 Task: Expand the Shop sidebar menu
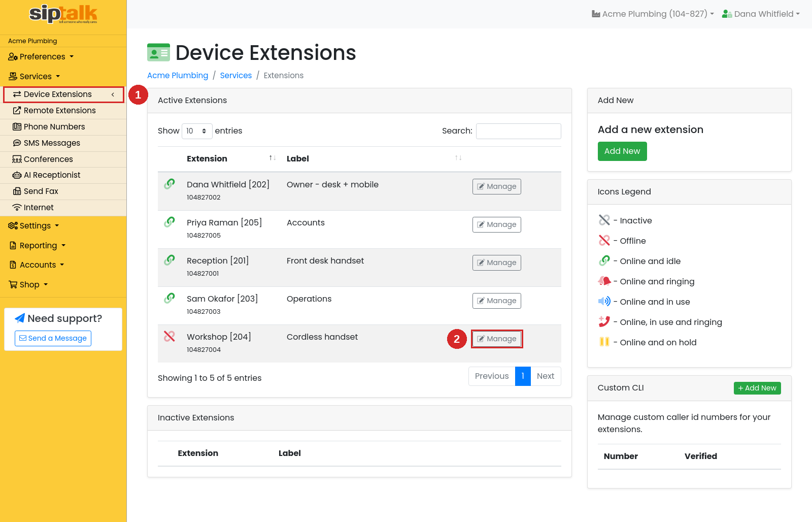28,284
